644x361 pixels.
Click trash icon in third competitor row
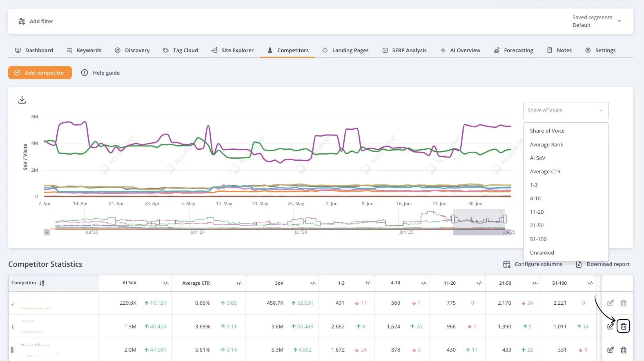click(x=623, y=350)
